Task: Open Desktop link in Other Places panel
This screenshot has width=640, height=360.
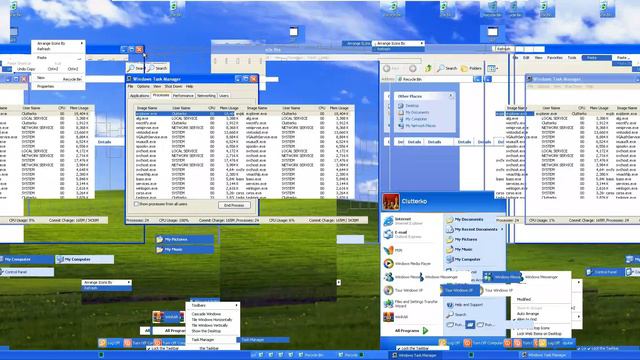Action: [408, 106]
